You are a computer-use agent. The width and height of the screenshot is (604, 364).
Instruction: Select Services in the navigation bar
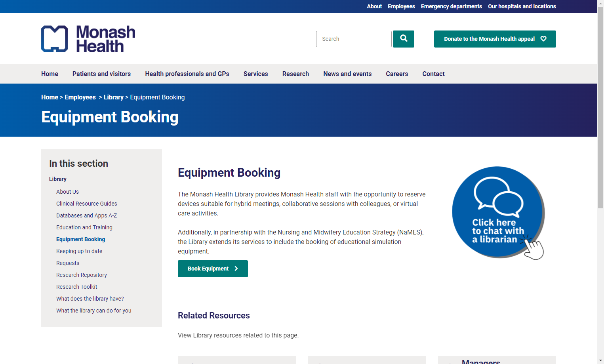[256, 74]
